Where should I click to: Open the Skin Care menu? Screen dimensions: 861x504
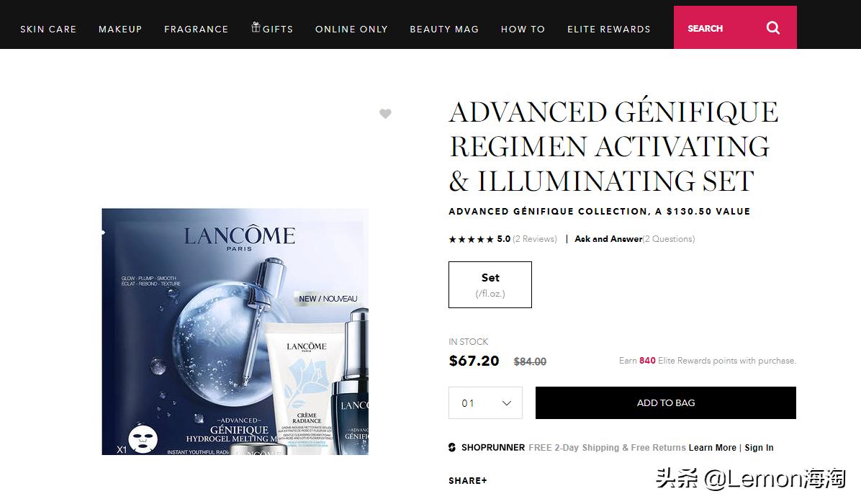coord(48,29)
